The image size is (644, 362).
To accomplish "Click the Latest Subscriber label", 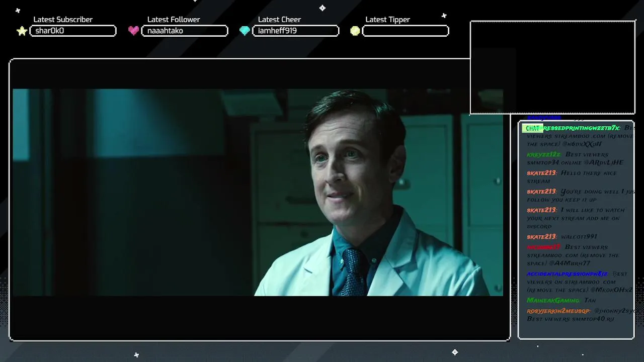I will click(x=63, y=20).
